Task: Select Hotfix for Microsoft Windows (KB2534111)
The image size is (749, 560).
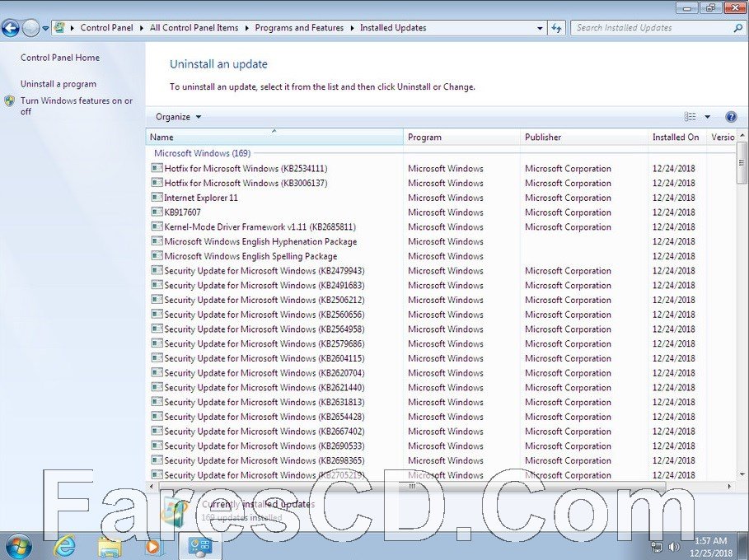Action: click(442, 169)
